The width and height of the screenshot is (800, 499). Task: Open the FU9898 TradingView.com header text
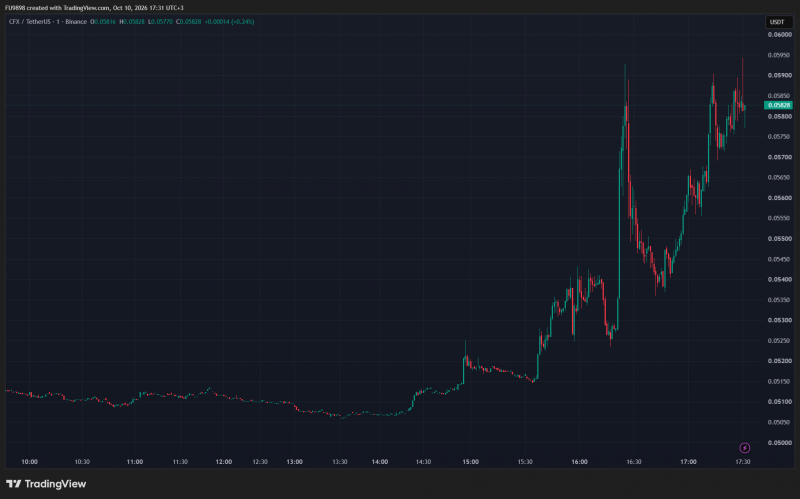[94, 8]
